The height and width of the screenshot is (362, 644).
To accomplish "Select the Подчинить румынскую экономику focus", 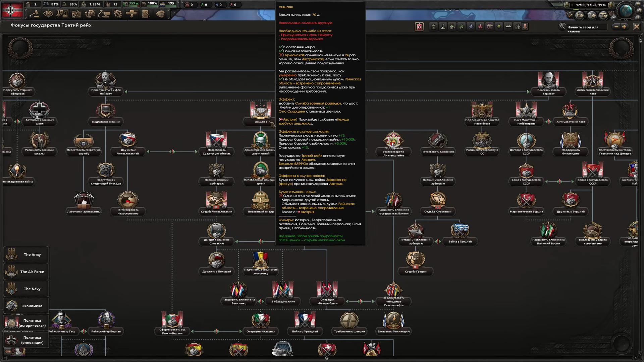I will pyautogui.click(x=261, y=263).
